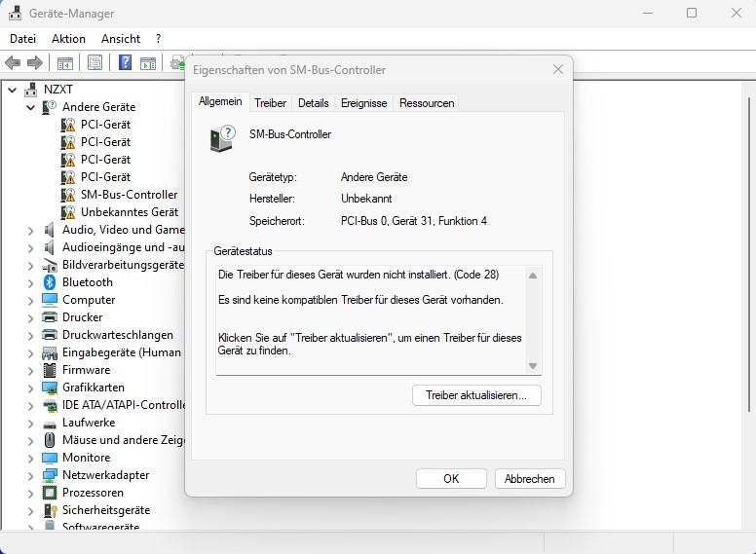Click the Firmware chip icon
The height and width of the screenshot is (554, 756).
[49, 370]
